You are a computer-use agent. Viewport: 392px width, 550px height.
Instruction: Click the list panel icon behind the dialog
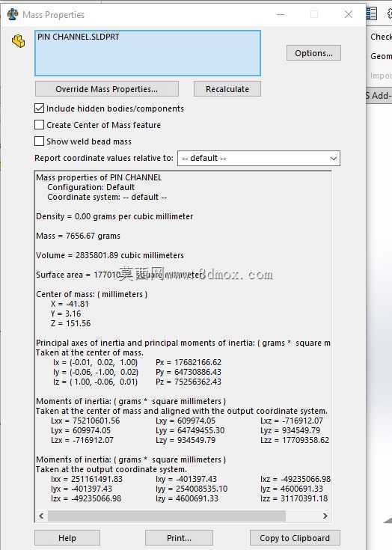tap(371, 13)
